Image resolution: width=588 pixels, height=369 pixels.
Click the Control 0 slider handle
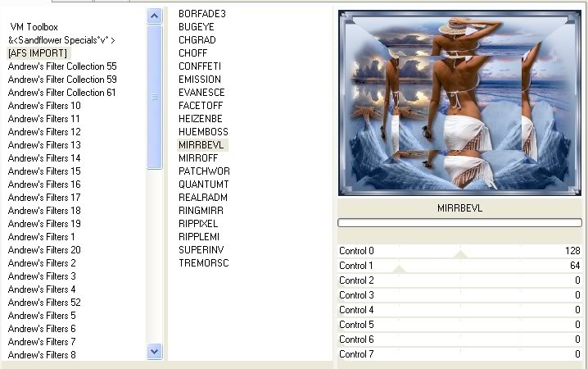tap(461, 254)
